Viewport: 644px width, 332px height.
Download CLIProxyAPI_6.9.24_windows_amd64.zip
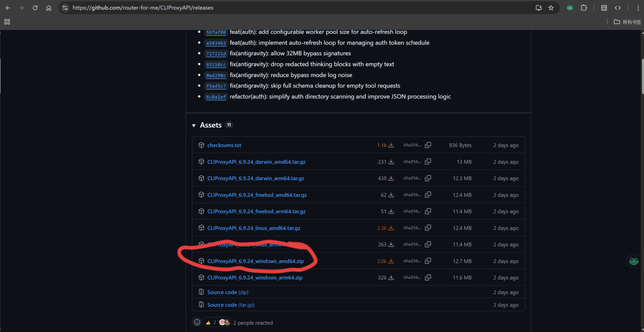[255, 261]
